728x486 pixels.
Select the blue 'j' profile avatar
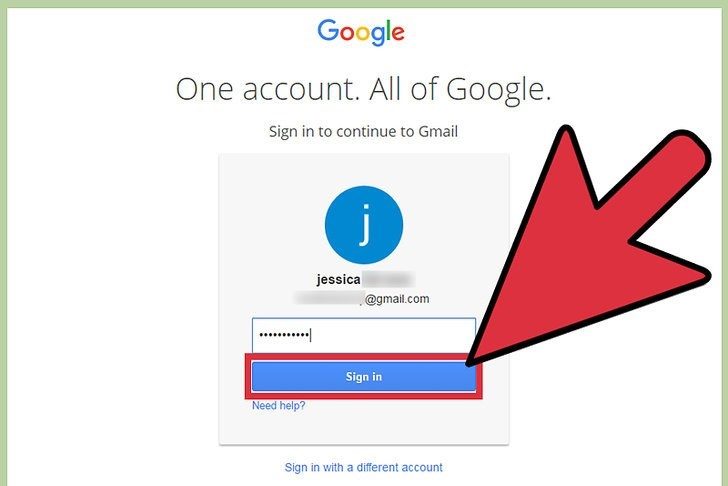[364, 225]
